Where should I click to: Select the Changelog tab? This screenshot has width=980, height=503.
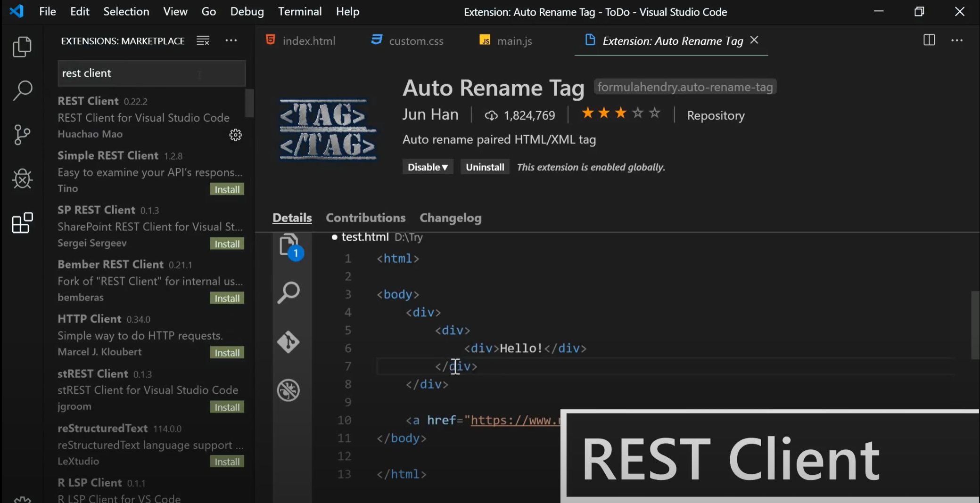451,218
